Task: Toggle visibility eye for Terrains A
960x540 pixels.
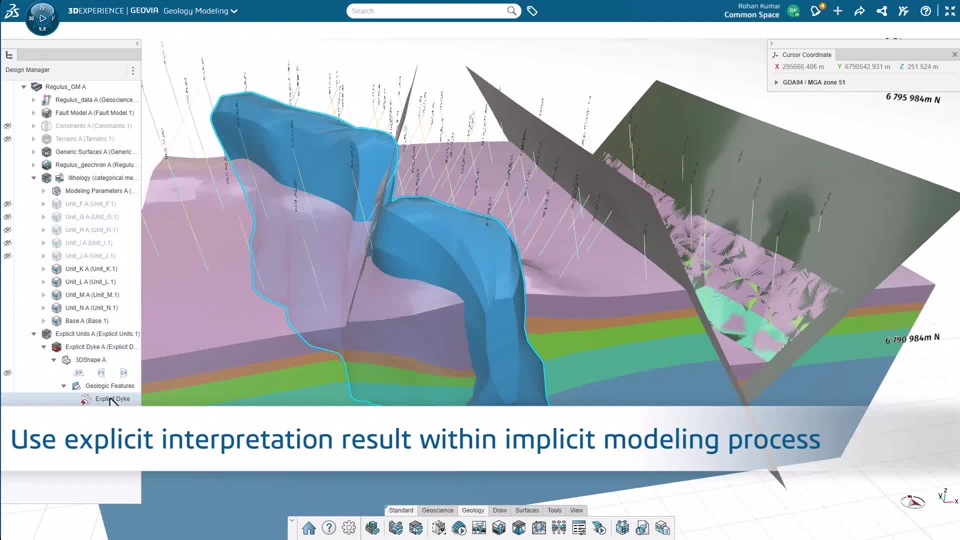Action: tap(7, 139)
